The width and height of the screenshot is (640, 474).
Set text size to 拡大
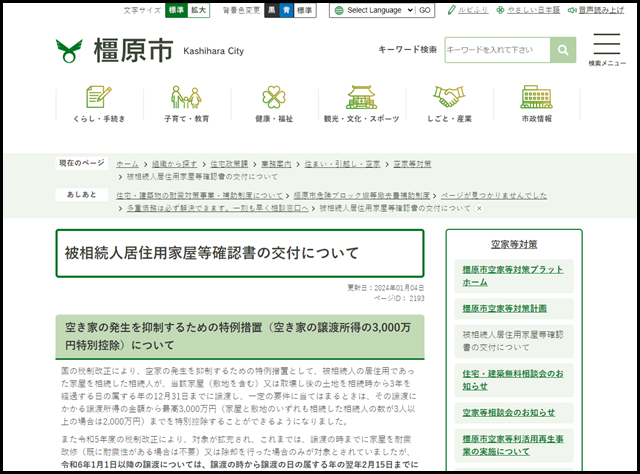click(x=198, y=10)
